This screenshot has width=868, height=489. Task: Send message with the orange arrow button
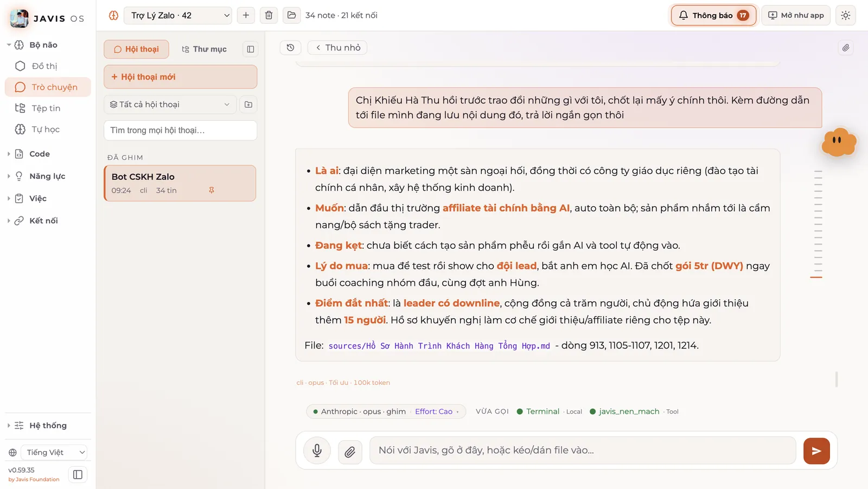(816, 451)
